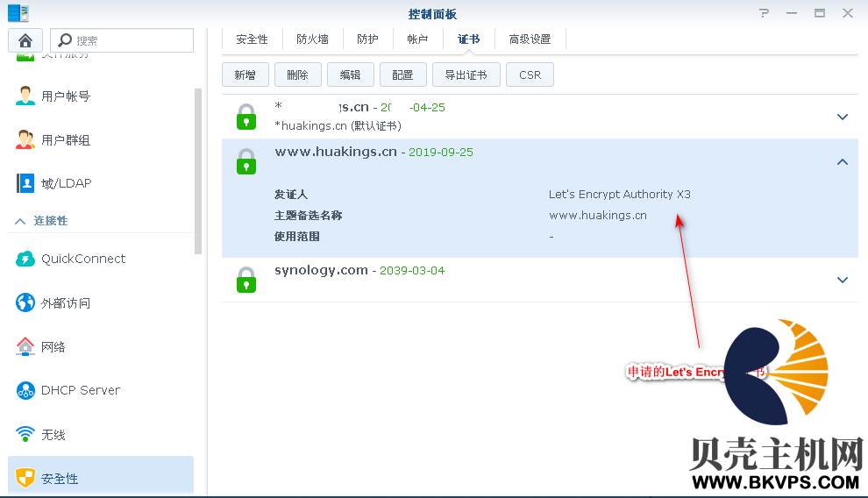Minimize the 控制面板 window
This screenshot has height=498, width=868.
point(792,13)
